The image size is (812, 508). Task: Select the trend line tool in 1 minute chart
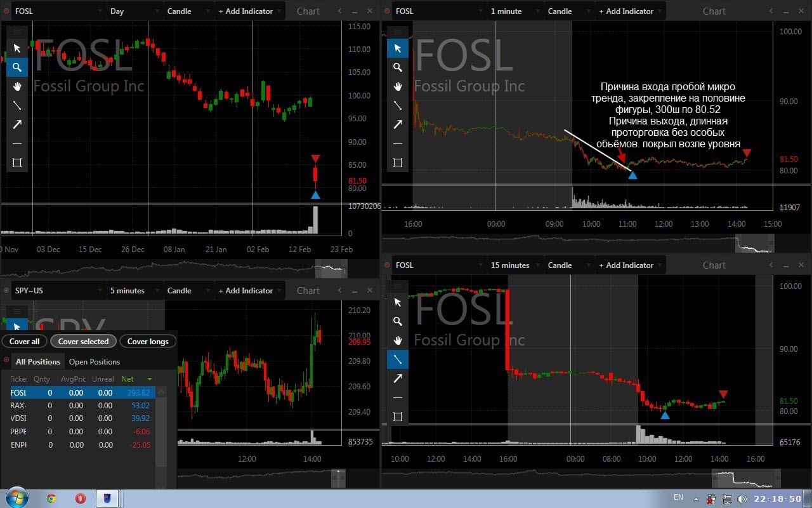point(398,105)
